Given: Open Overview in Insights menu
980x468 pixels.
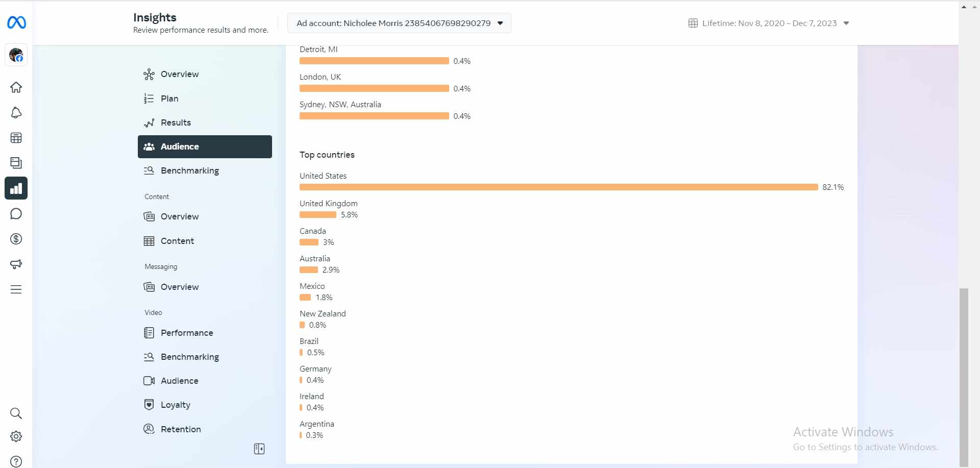Looking at the screenshot, I should click(205, 75).
